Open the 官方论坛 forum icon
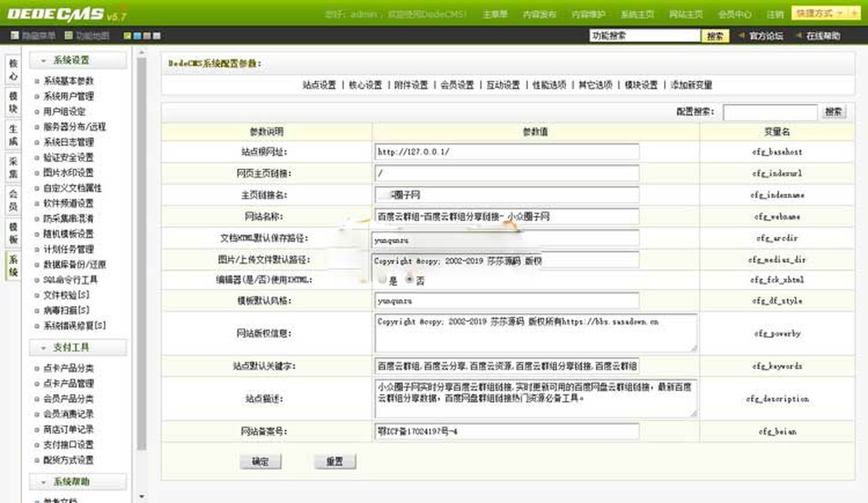868x503 pixels. 741,35
